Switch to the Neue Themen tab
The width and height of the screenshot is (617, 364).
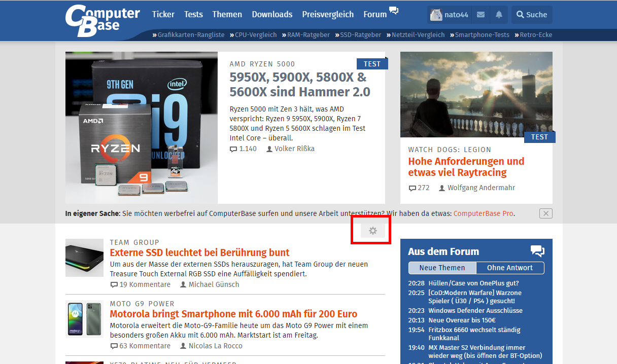[x=442, y=268]
